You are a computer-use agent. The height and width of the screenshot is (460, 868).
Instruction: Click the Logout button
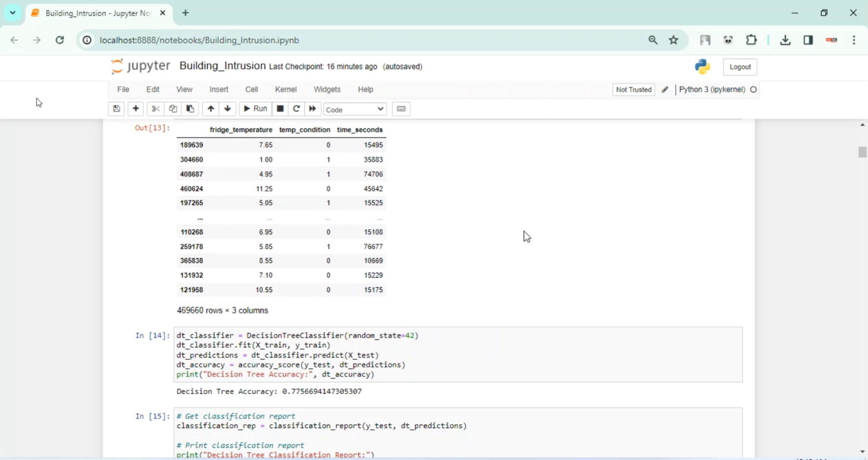[740, 67]
